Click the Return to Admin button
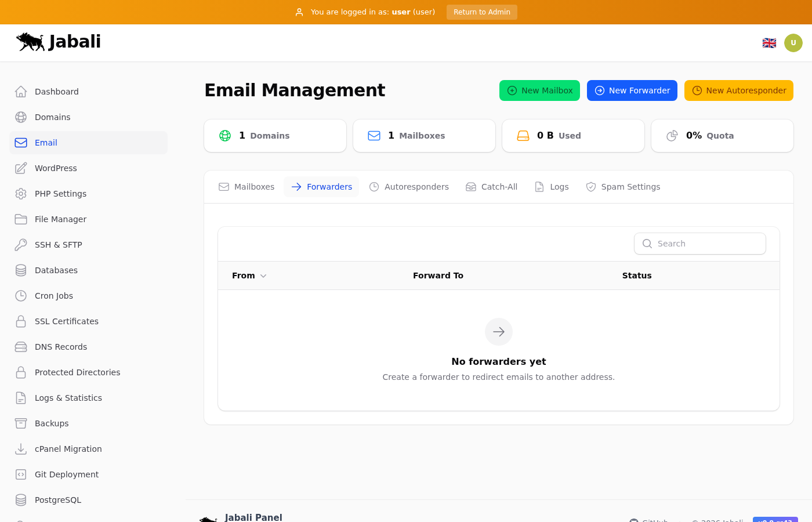The image size is (812, 522). click(481, 12)
